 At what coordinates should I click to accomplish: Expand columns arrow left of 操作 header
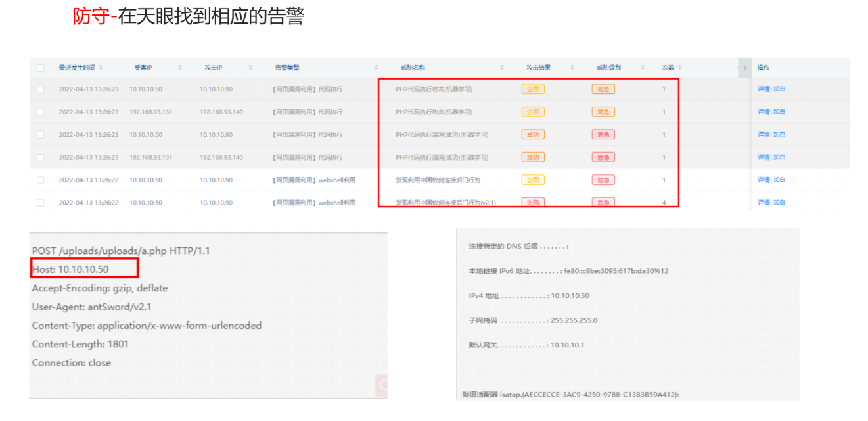click(x=745, y=68)
